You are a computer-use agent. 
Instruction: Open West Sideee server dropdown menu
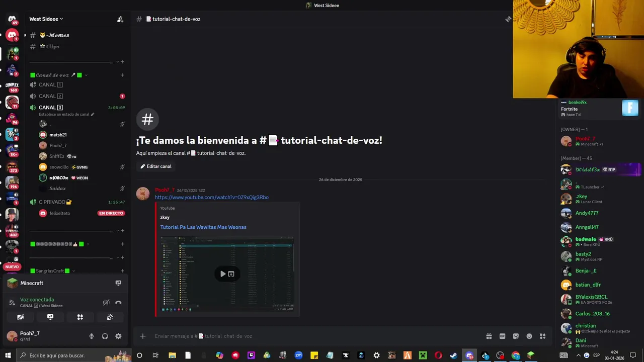46,19
